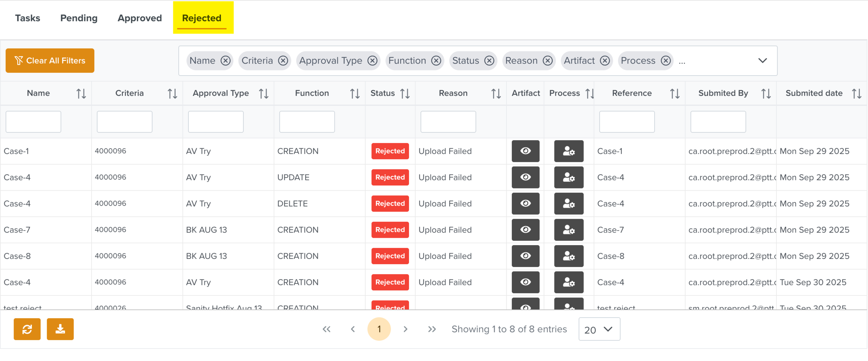Viewport: 868px width, 361px height.
Task: Select page 1 pagination button
Action: [x=379, y=329]
